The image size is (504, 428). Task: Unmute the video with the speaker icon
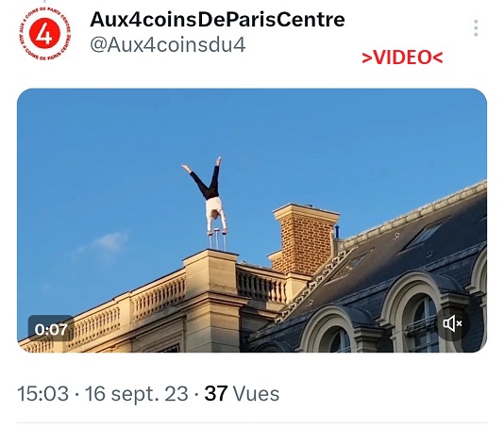coord(452,323)
